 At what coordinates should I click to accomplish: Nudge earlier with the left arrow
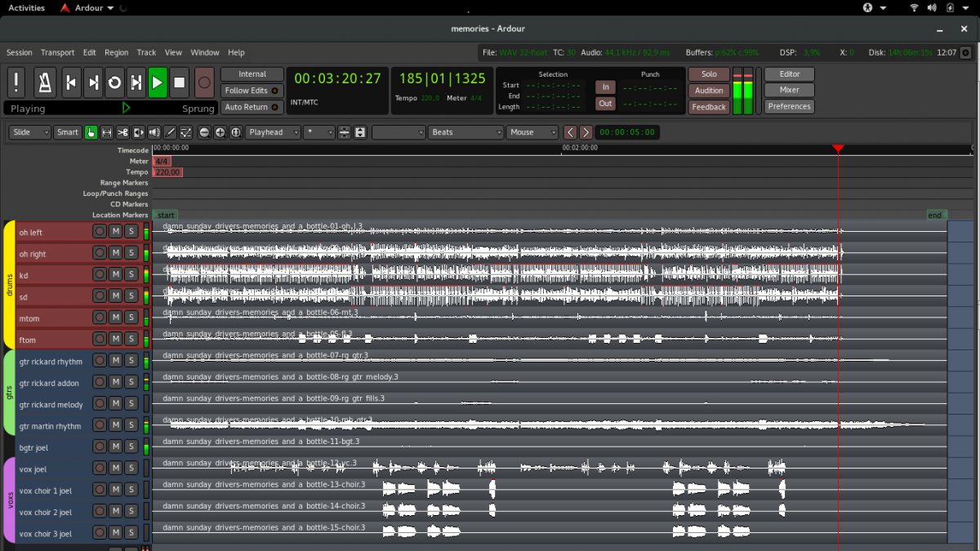click(x=570, y=132)
